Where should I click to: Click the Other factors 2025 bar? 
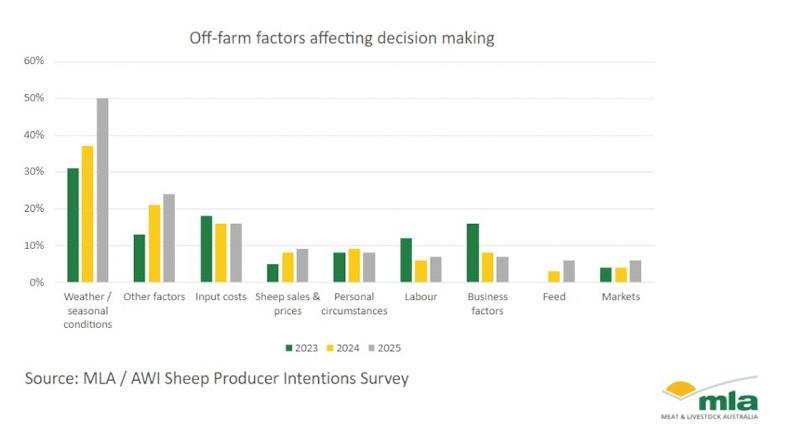[x=168, y=238]
